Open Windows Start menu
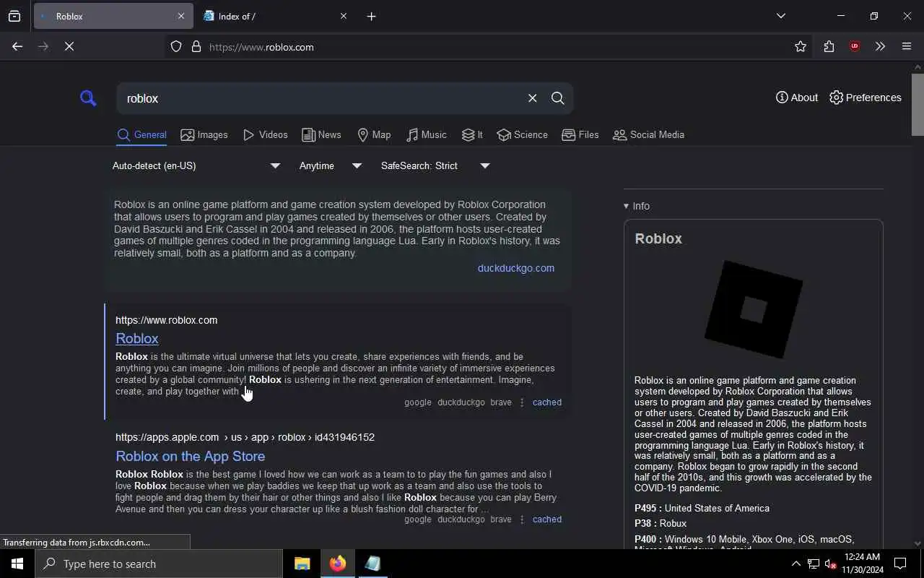The width and height of the screenshot is (924, 578). coord(17,564)
